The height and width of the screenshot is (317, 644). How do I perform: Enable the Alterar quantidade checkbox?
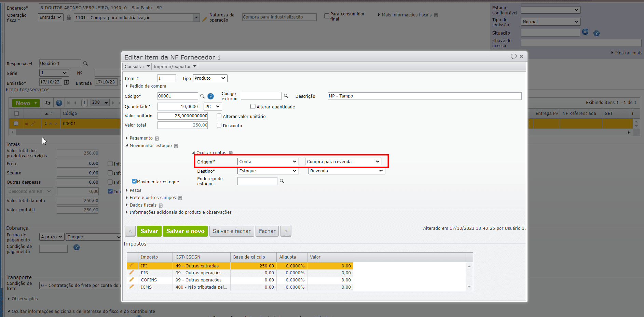253,107
